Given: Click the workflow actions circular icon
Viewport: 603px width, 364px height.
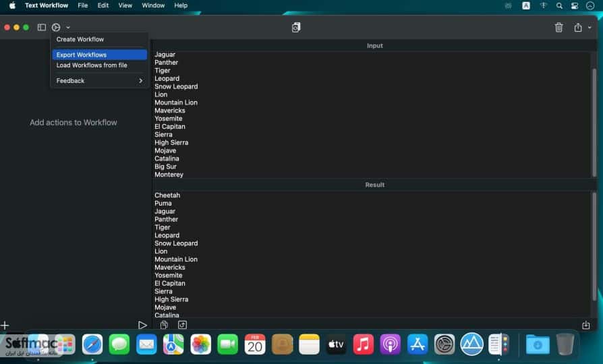Looking at the screenshot, I should pyautogui.click(x=56, y=27).
